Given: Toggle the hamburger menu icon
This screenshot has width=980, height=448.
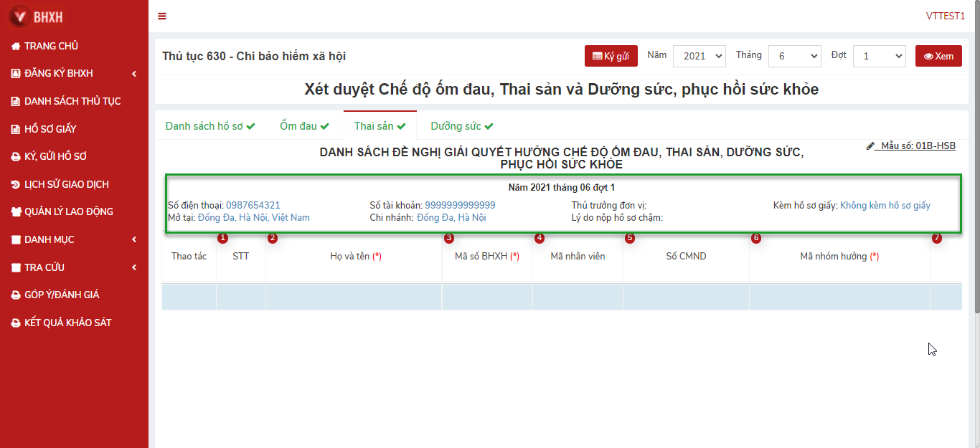Looking at the screenshot, I should (162, 16).
